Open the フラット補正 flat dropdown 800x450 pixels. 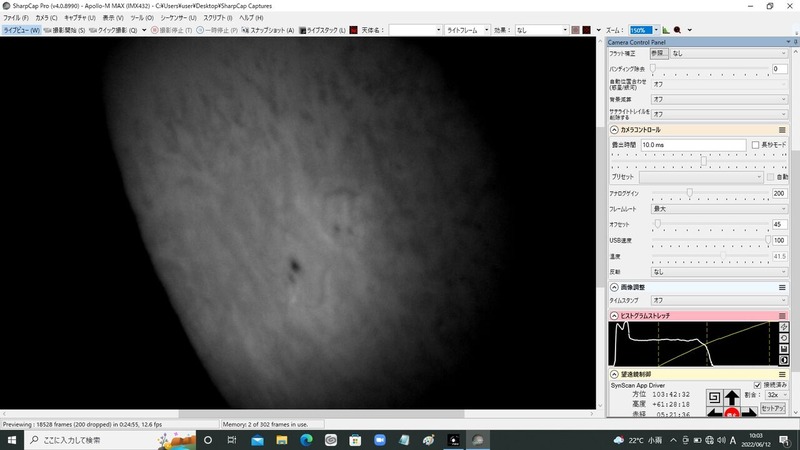click(x=729, y=53)
